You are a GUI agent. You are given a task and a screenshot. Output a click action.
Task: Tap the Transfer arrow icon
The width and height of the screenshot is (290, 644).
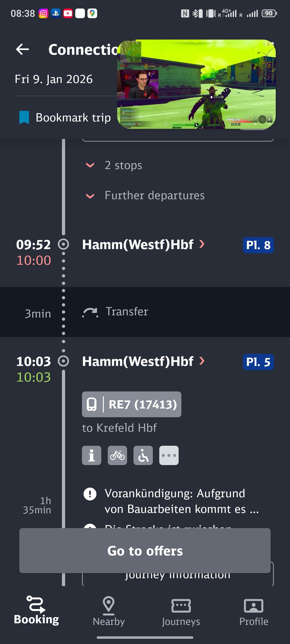90,312
